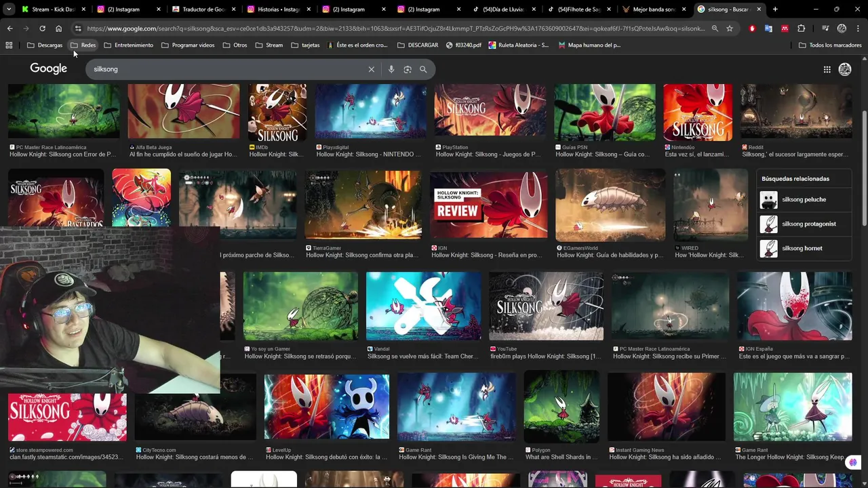
Task: Open the EGamersWorld beetle enemy image
Action: (x=610, y=204)
